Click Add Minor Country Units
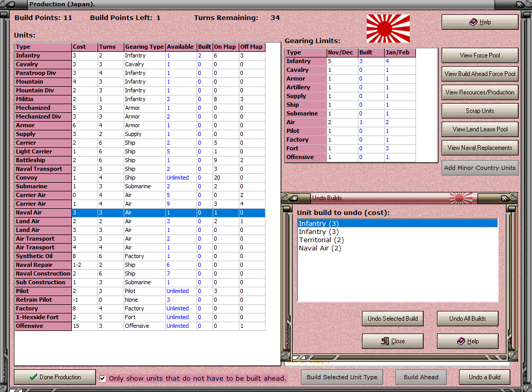 point(480,168)
